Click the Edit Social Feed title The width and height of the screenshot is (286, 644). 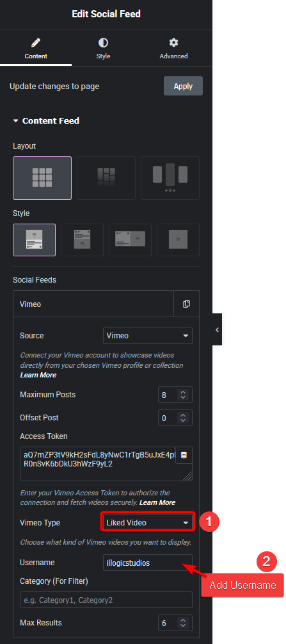coord(106,14)
